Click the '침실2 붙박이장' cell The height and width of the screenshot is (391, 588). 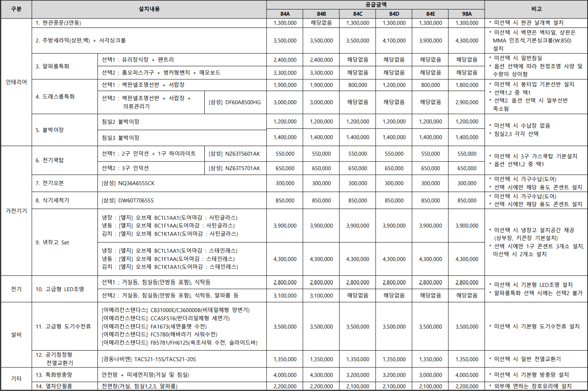coord(182,122)
